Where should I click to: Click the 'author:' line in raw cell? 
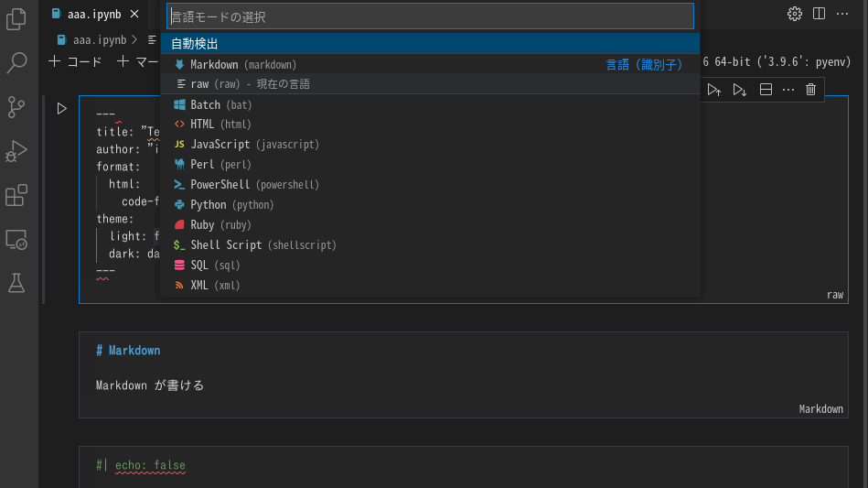(x=127, y=149)
